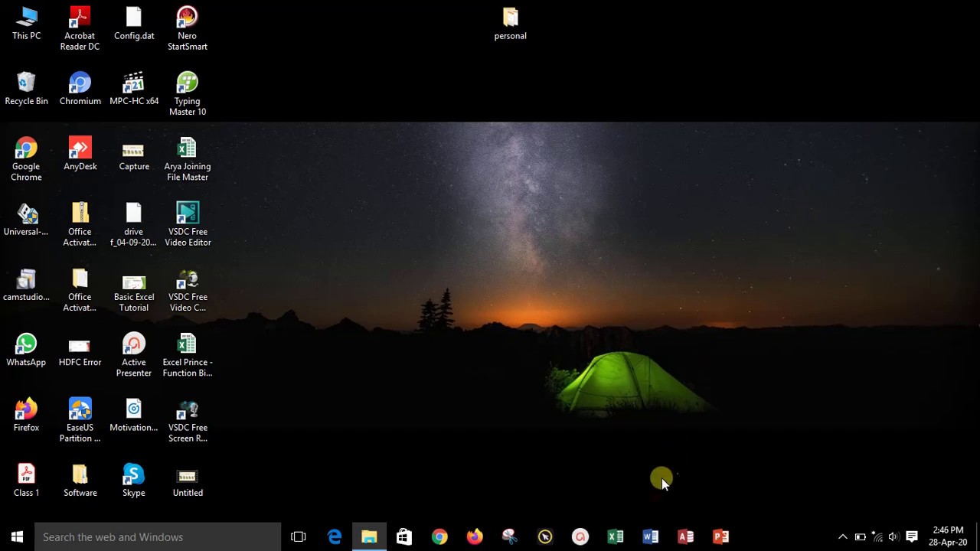Open EaseUS Partition shortcut

click(80, 421)
